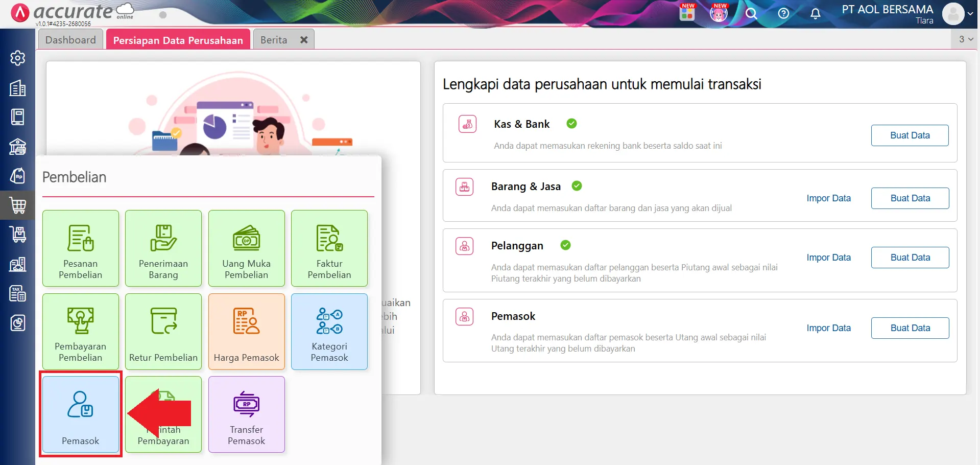Click the Pelanggan heading
Viewport: 980px width, 465px height.
point(517,246)
